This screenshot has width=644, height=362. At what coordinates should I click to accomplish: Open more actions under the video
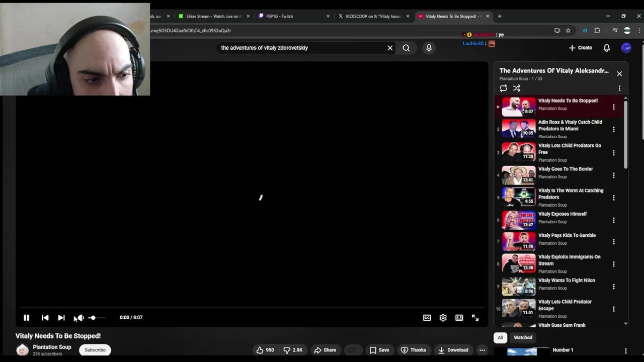coord(482,350)
